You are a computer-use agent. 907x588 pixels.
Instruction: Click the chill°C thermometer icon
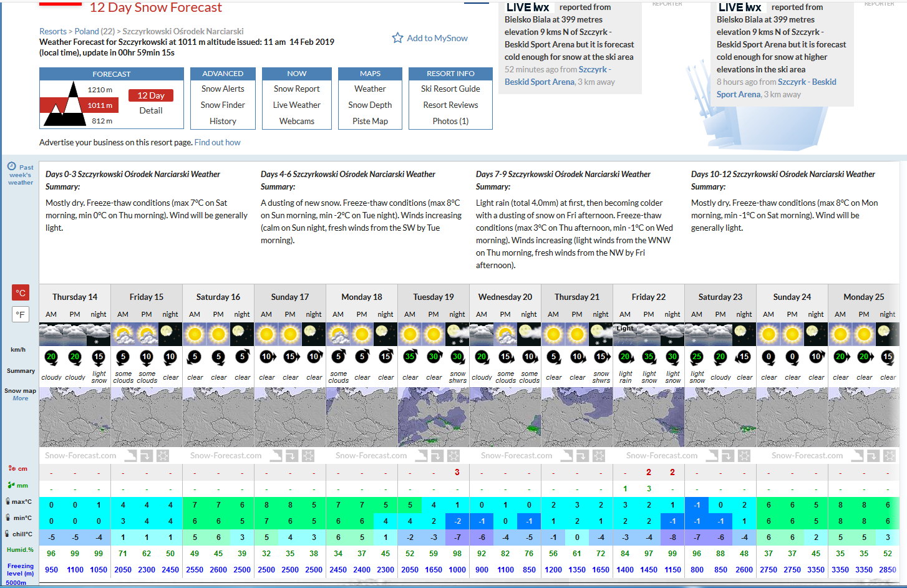tap(7, 534)
